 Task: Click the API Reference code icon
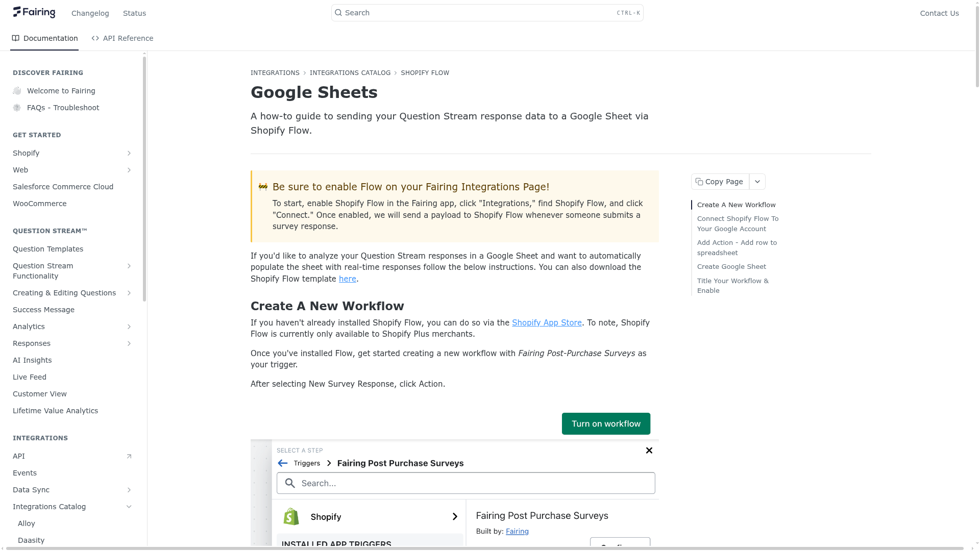(95, 38)
